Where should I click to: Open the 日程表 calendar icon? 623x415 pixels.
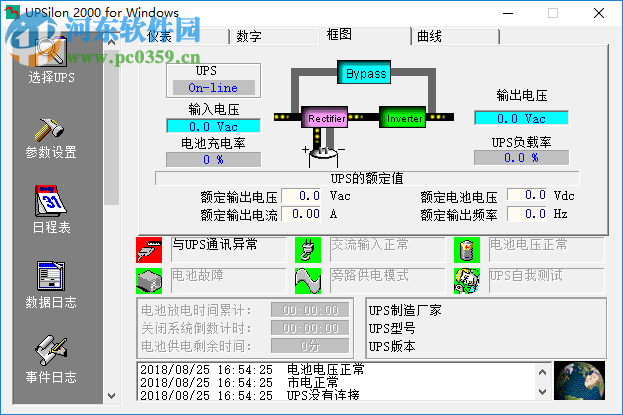50,201
